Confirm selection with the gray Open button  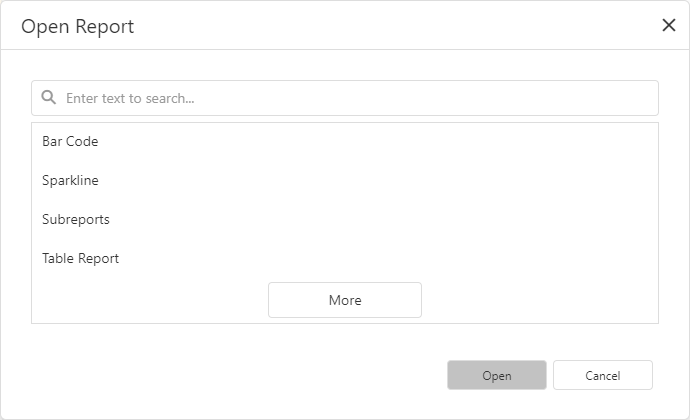tap(496, 375)
